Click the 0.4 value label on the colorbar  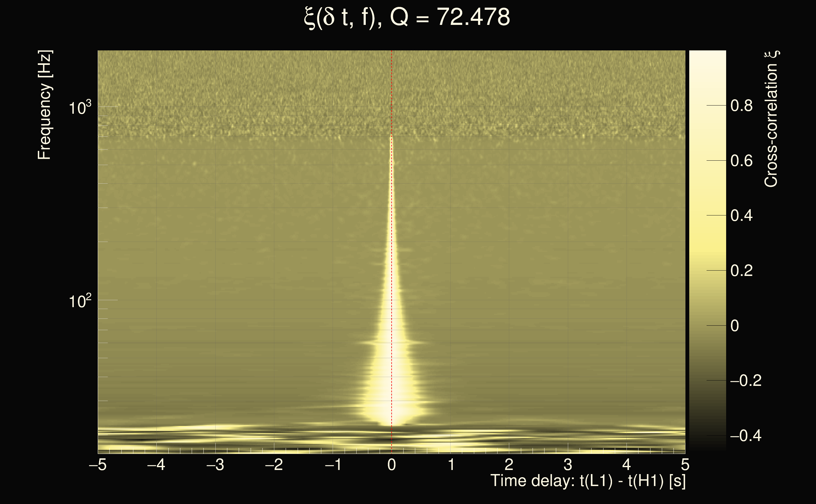point(741,216)
